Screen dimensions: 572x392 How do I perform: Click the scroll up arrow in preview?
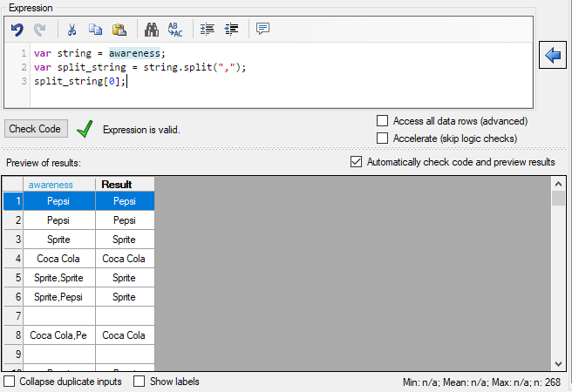click(x=558, y=184)
